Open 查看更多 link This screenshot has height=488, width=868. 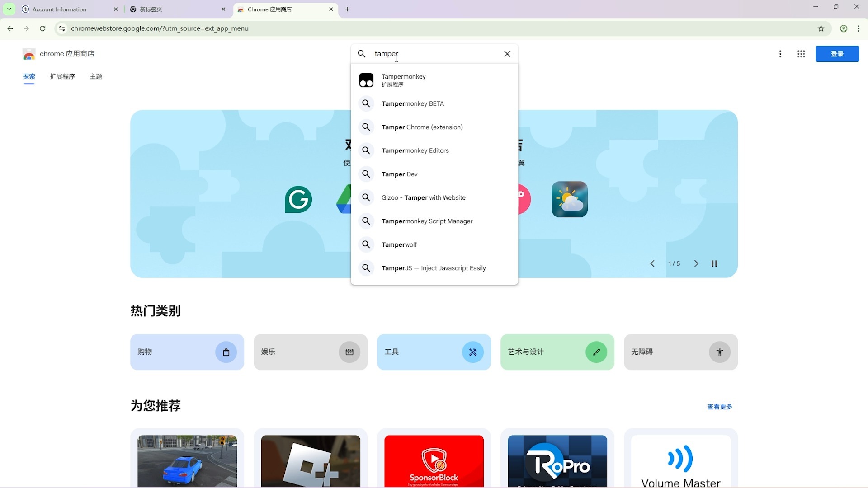tap(720, 407)
